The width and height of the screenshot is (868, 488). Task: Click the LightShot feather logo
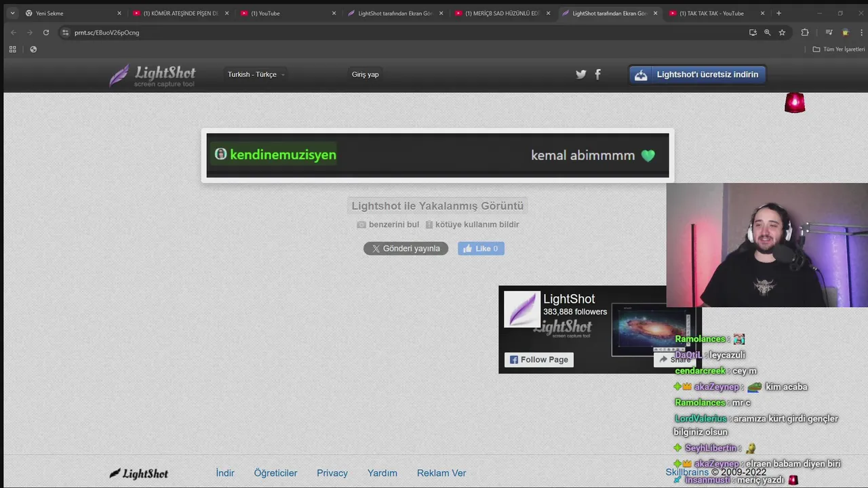pos(153,75)
